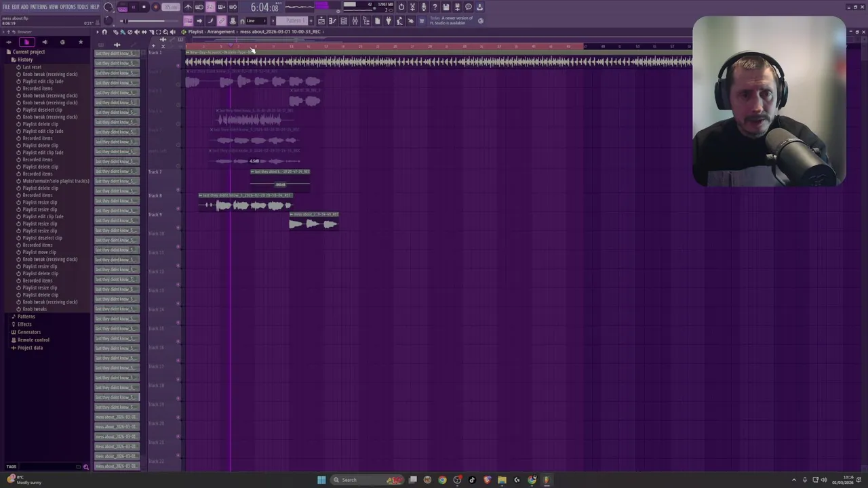Toggle the Browser view icon
This screenshot has height=488, width=868.
click(366, 21)
